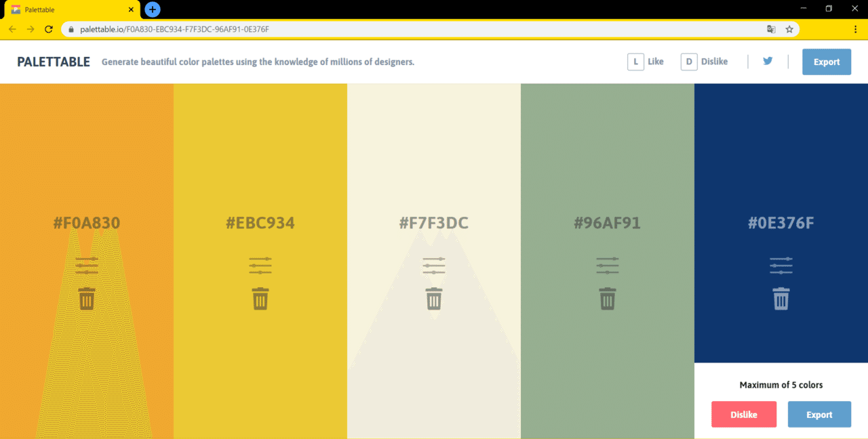Delete the #EBC934 color with trash icon
Viewport: 868px width, 439px height.
tap(260, 299)
